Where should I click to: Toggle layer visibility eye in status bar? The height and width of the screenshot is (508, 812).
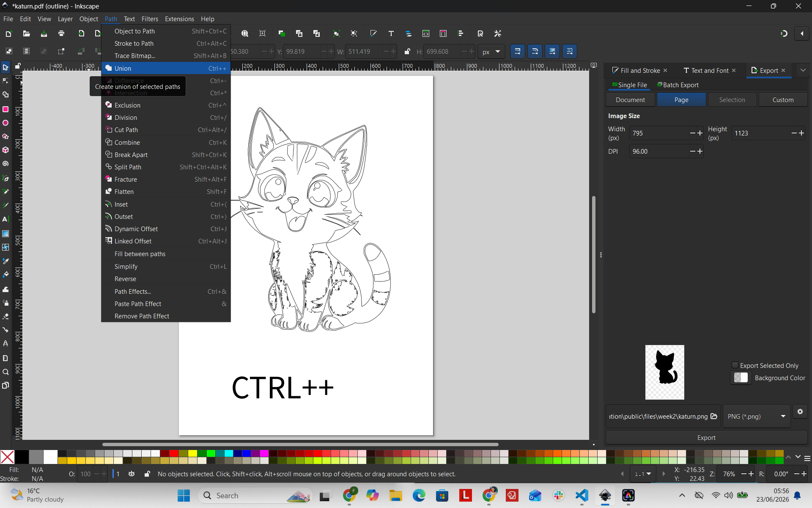132,474
